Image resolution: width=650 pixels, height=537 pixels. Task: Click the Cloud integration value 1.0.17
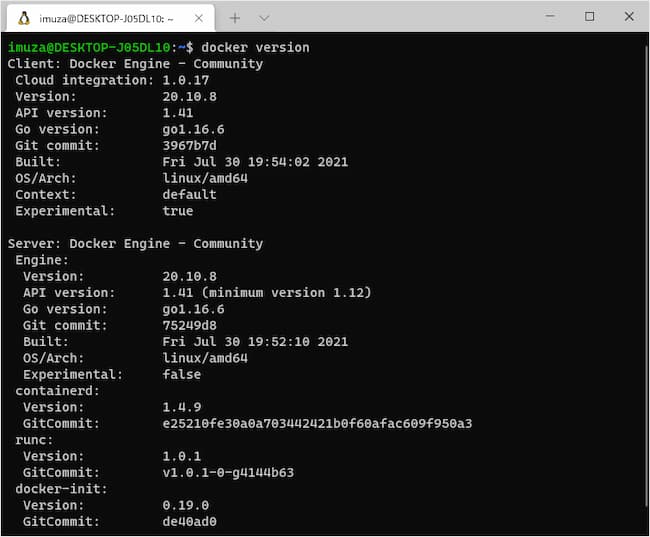point(186,80)
